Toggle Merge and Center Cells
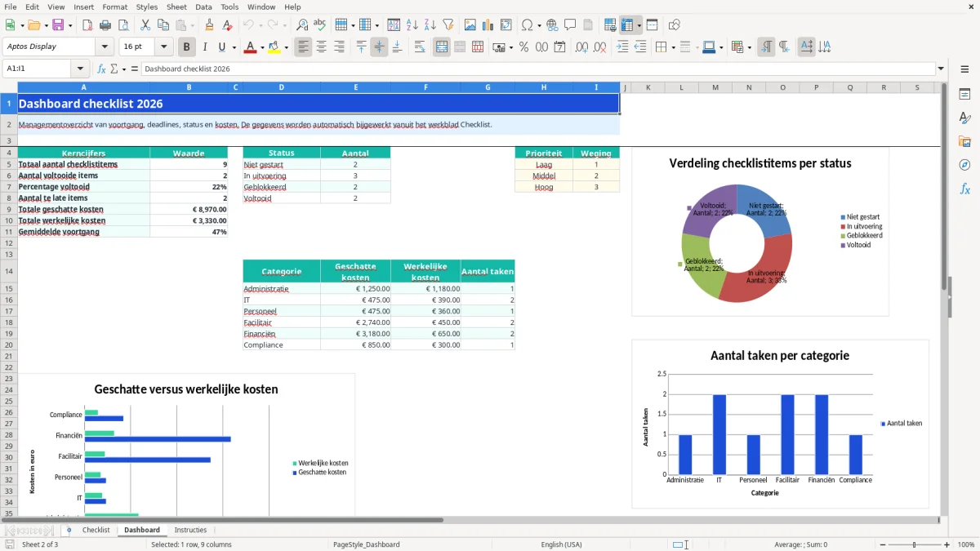This screenshot has width=980, height=551. [442, 47]
